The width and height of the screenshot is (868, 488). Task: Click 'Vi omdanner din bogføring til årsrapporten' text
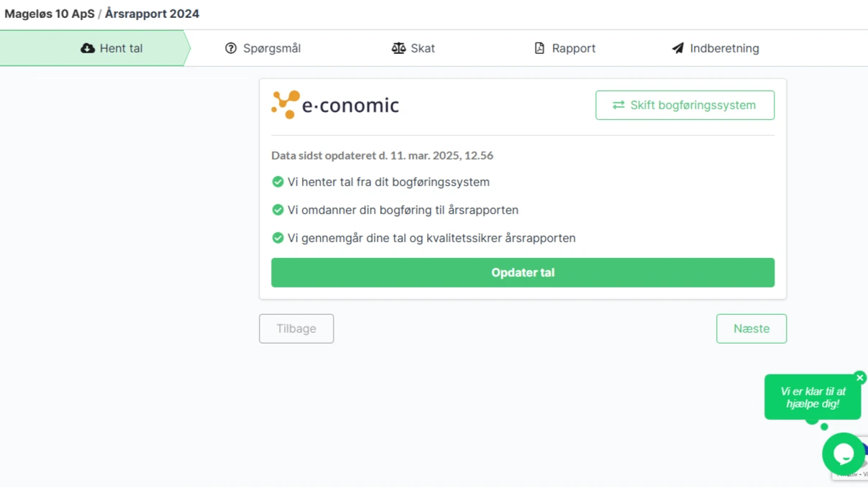tap(403, 210)
